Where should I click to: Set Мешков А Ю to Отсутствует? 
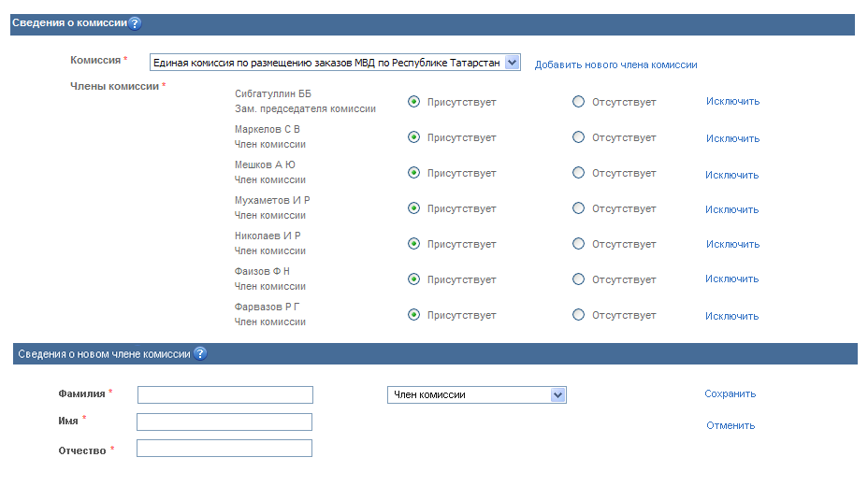(578, 173)
